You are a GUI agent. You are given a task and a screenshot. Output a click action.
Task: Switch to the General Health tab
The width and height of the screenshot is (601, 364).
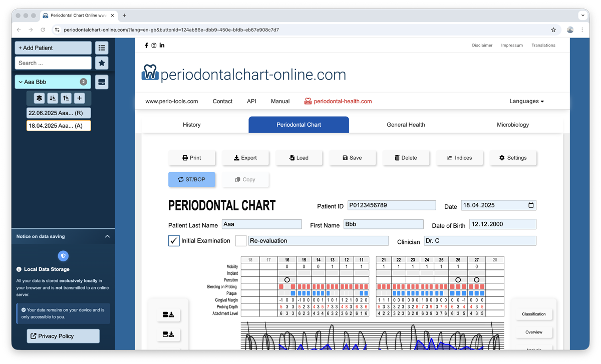click(x=406, y=125)
